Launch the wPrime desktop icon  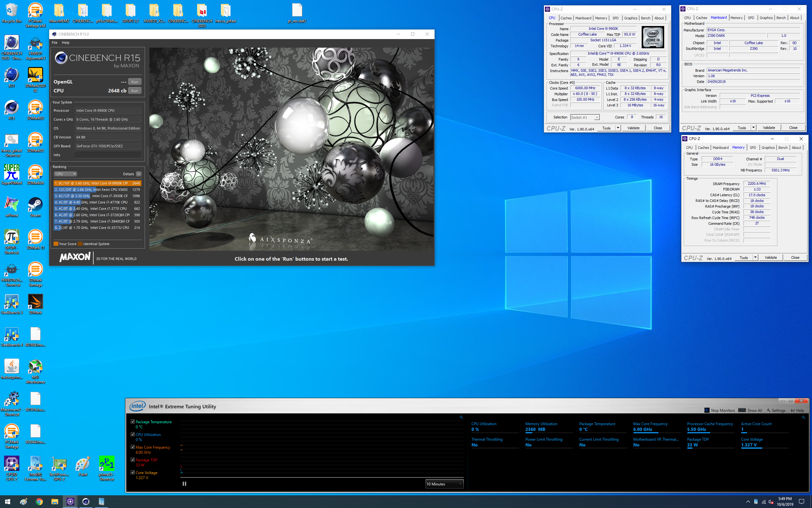11,207
